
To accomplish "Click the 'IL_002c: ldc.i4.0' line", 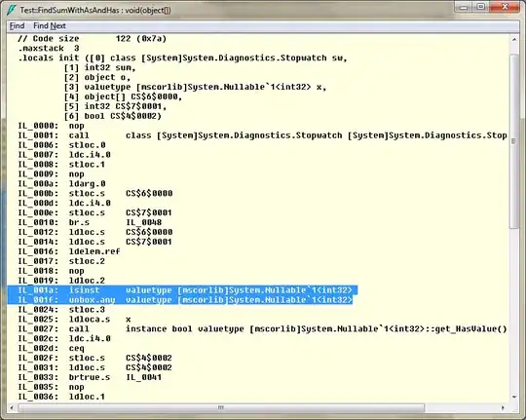I will 64,339.
